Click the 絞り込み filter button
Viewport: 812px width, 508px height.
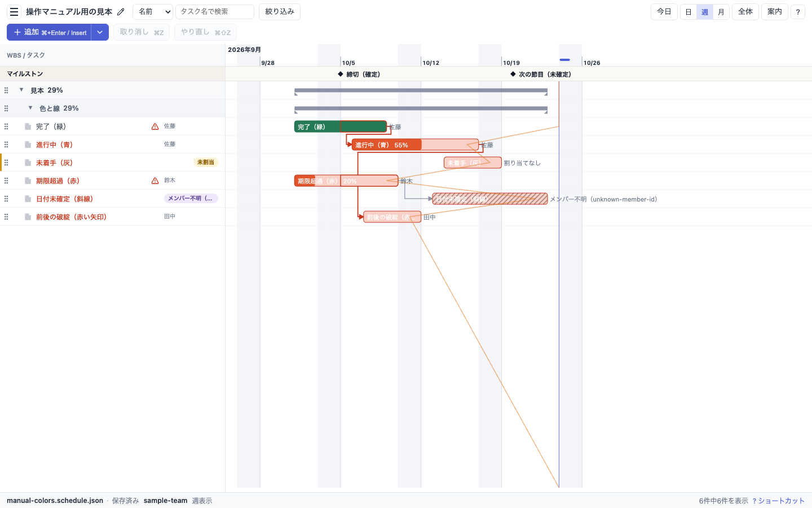click(x=280, y=12)
